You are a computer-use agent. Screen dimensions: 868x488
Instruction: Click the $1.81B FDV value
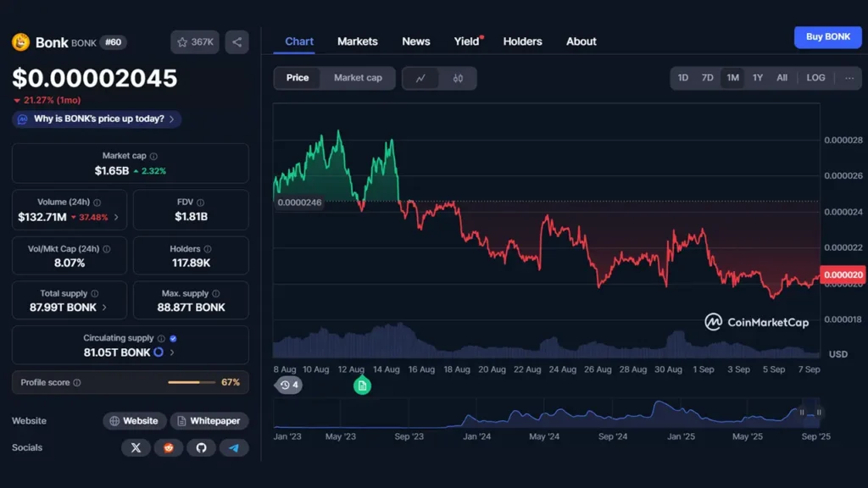[191, 216]
